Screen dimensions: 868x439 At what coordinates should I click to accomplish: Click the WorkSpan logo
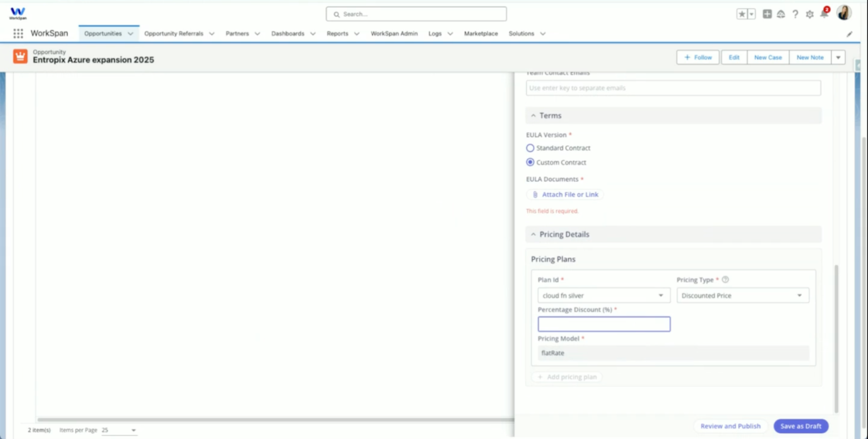tap(18, 13)
